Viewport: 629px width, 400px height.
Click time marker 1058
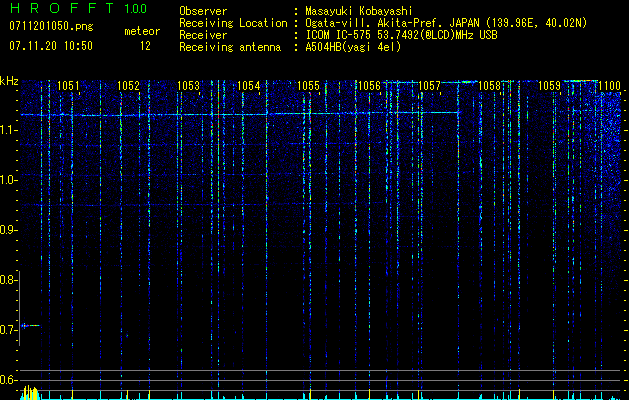pos(490,86)
